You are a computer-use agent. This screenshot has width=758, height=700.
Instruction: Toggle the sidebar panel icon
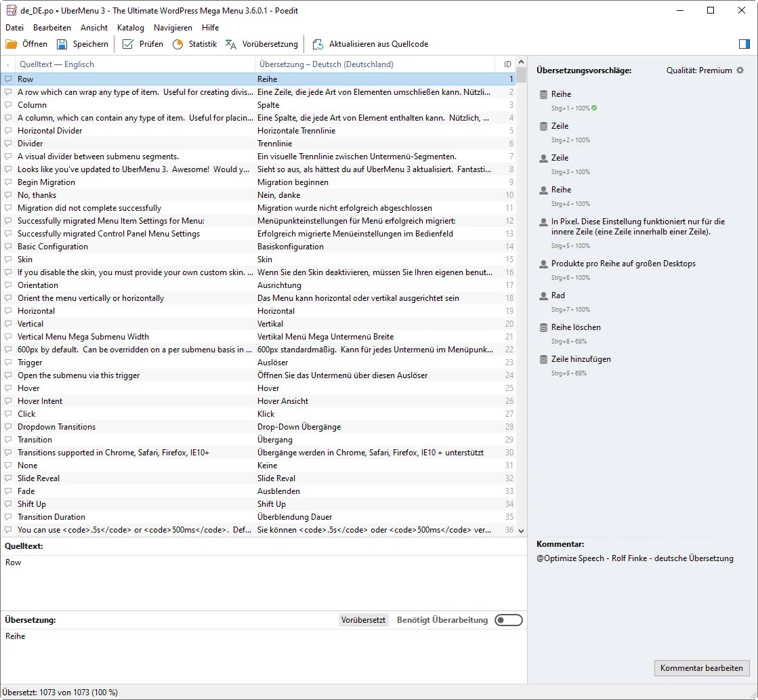coord(744,44)
